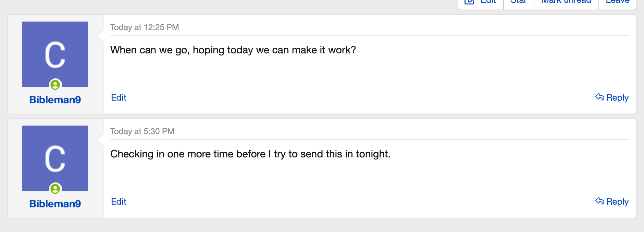This screenshot has width=644, height=232.
Task: Star this conversation from the top toolbar
Action: pyautogui.click(x=519, y=2)
